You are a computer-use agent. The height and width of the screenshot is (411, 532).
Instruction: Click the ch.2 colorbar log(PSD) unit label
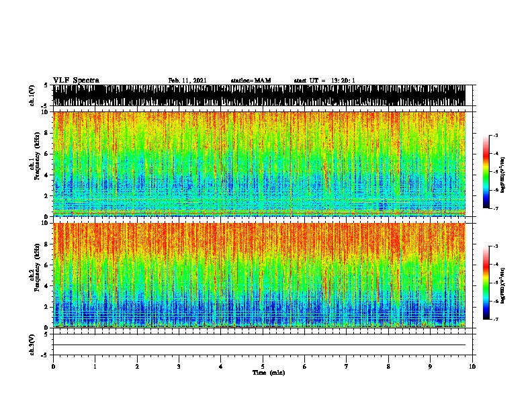(503, 285)
